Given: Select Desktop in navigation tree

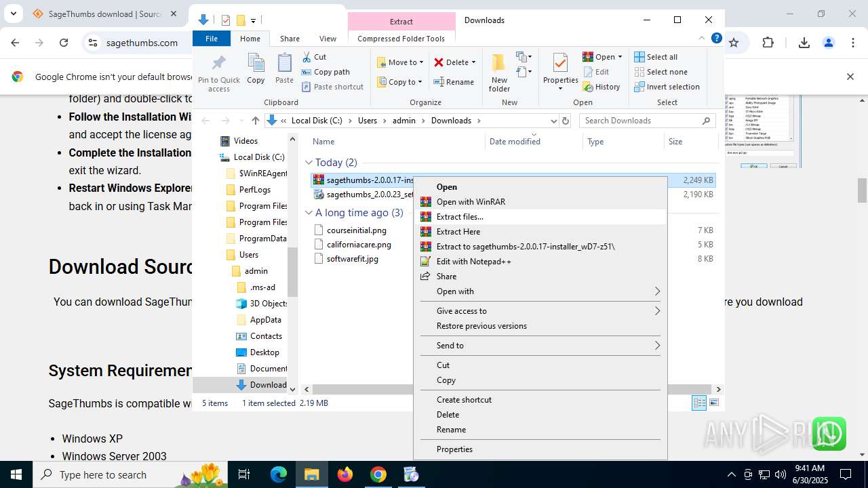Looking at the screenshot, I should pos(264,352).
